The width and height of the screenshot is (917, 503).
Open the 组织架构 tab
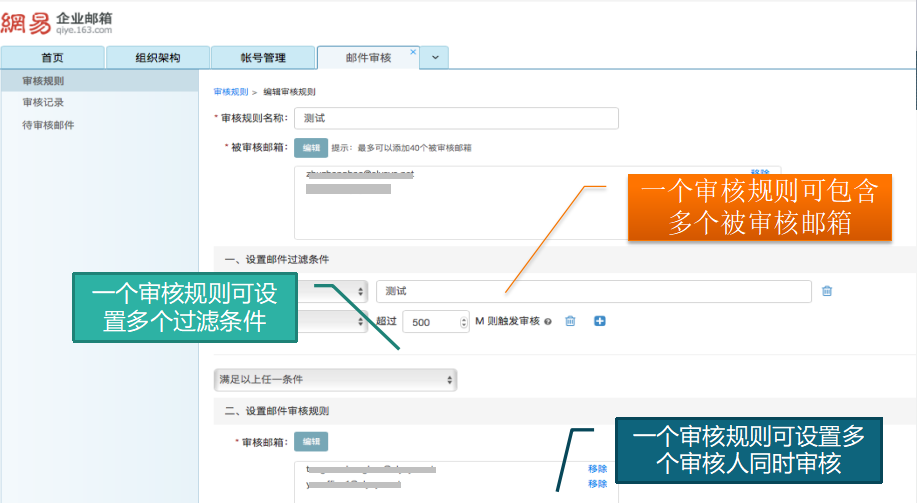157,58
